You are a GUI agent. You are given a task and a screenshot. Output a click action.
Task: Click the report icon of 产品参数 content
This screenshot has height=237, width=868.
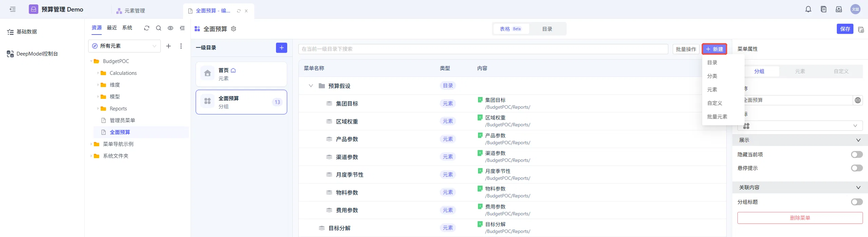point(480,135)
